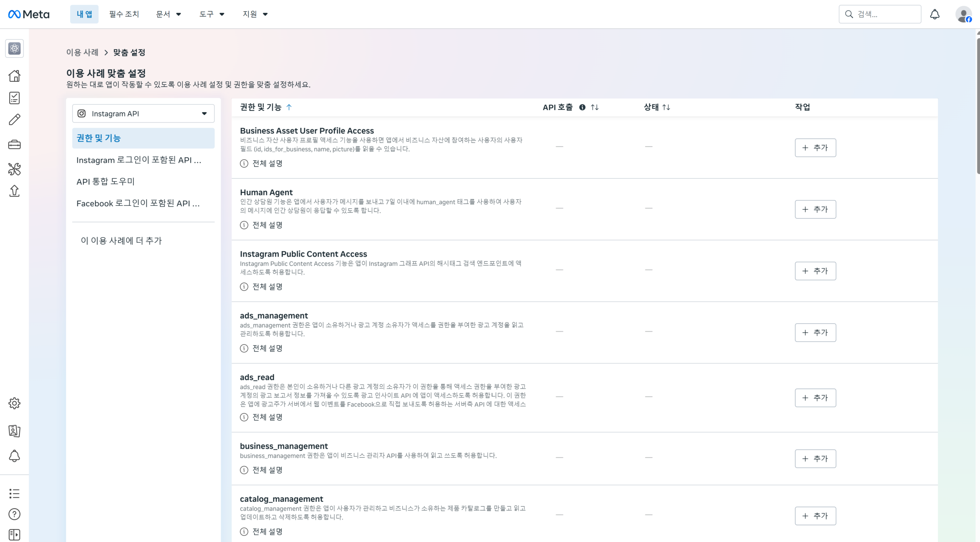Go to dashboard home icon

coord(15,76)
